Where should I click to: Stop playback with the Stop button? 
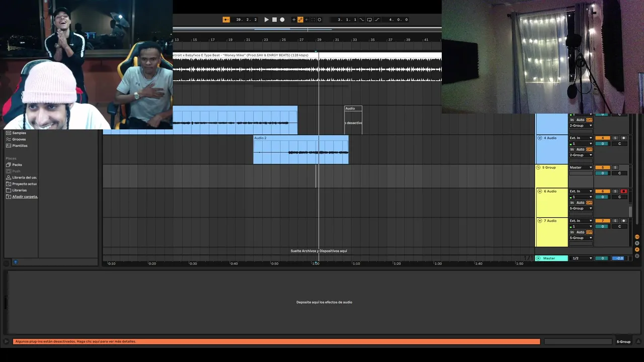point(274,20)
